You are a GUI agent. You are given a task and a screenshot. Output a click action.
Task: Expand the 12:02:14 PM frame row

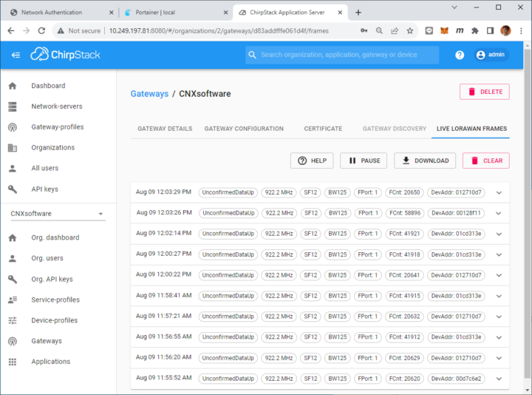click(499, 234)
